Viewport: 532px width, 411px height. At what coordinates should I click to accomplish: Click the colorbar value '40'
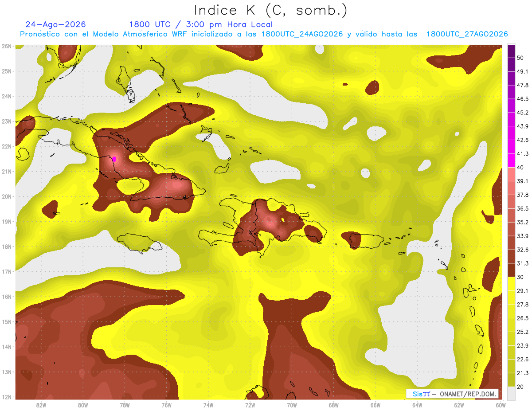point(520,168)
